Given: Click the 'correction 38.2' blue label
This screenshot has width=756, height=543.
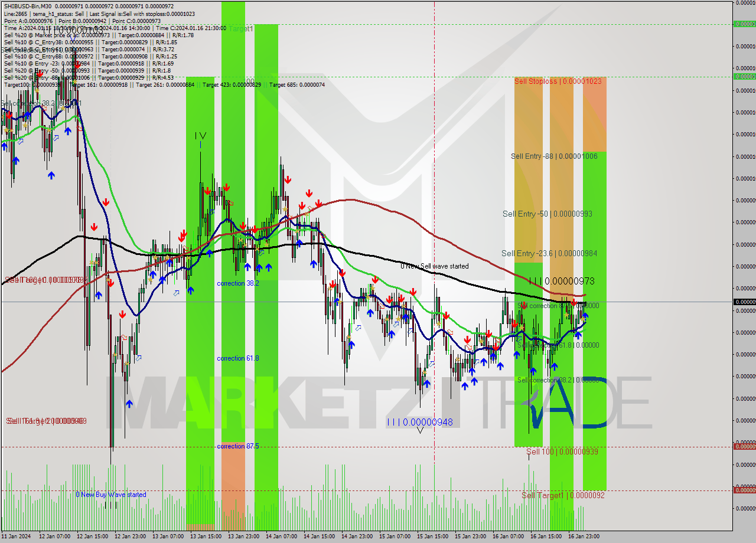Looking at the screenshot, I should (x=238, y=283).
